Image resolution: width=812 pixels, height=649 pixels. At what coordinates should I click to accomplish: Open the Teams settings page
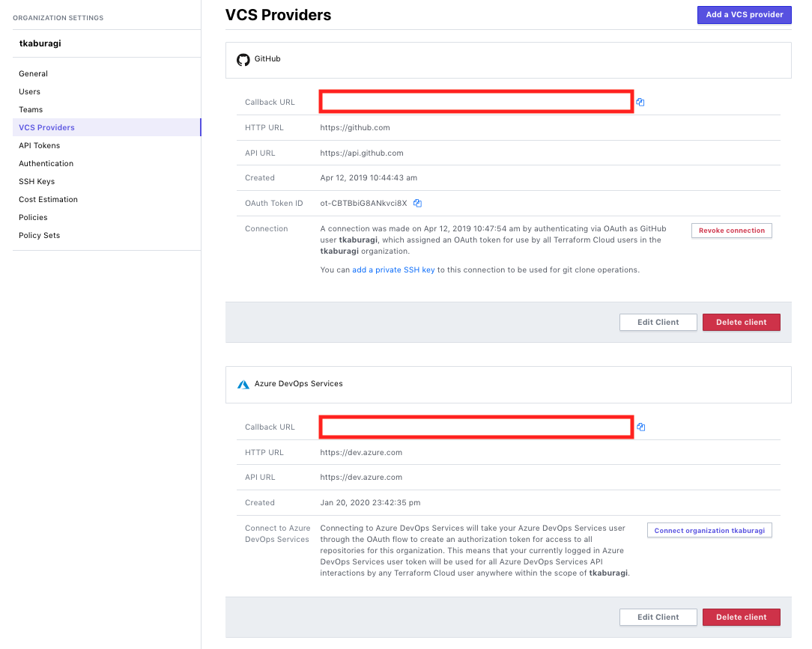click(x=31, y=109)
